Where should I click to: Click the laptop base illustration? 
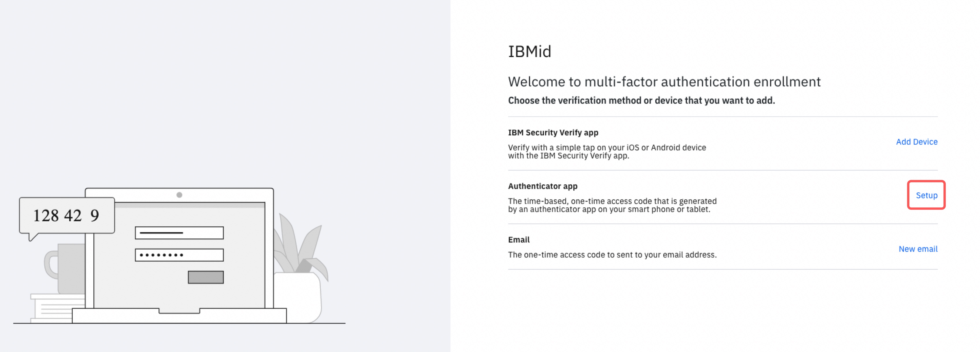pos(179,315)
